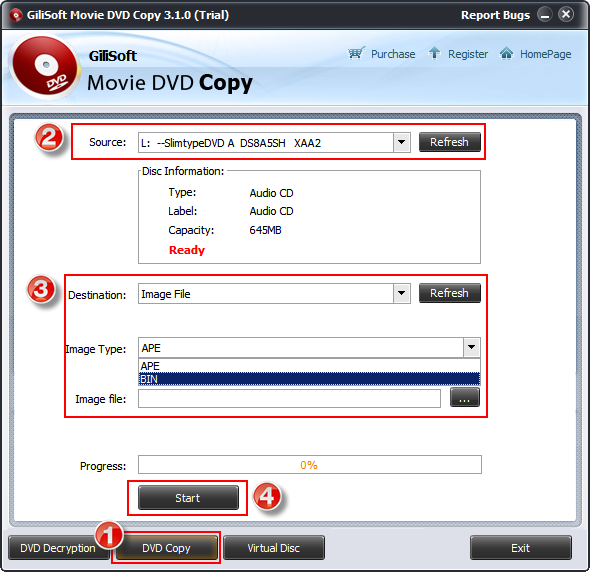Image resolution: width=590 pixels, height=572 pixels.
Task: Click the Register up-arrow icon
Action: (434, 53)
